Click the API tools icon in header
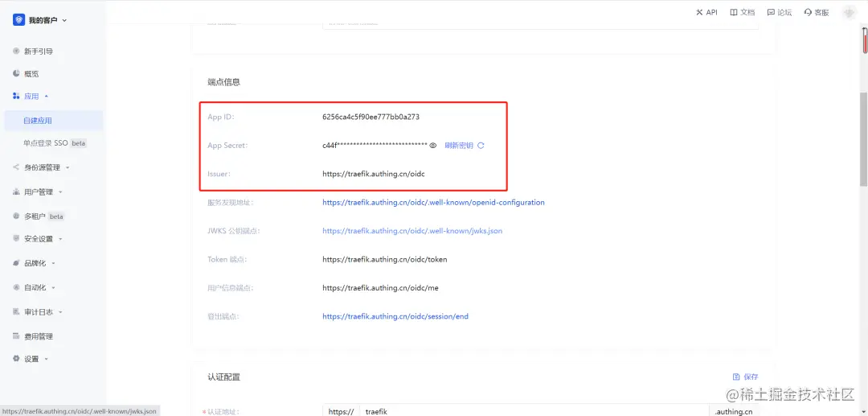Image resolution: width=868 pixels, height=416 pixels. pos(699,12)
